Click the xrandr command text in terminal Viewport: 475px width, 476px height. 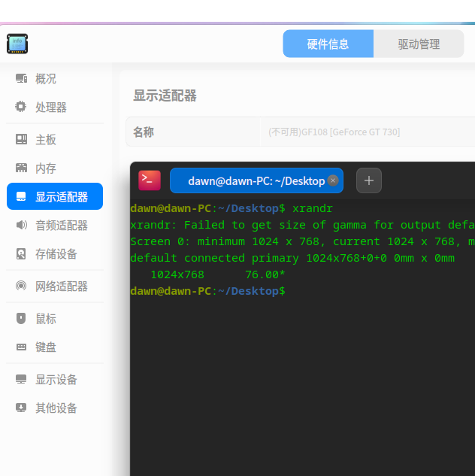tap(313, 208)
